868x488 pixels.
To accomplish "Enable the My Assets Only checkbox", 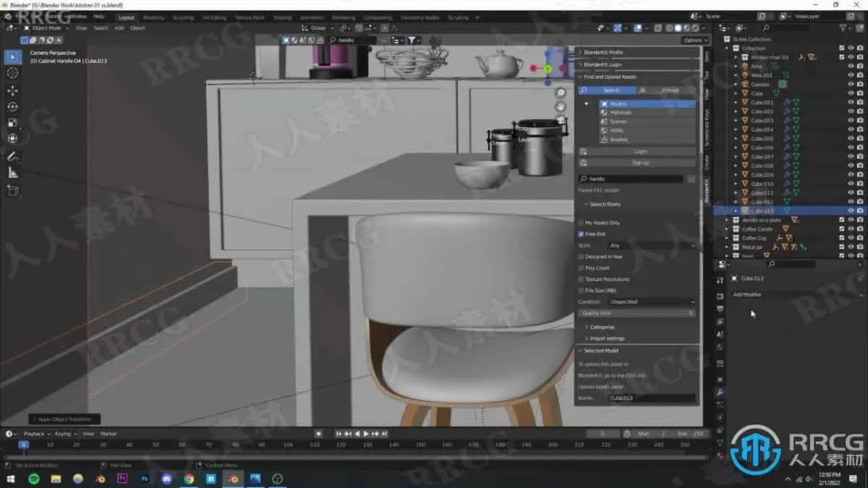I will (582, 223).
